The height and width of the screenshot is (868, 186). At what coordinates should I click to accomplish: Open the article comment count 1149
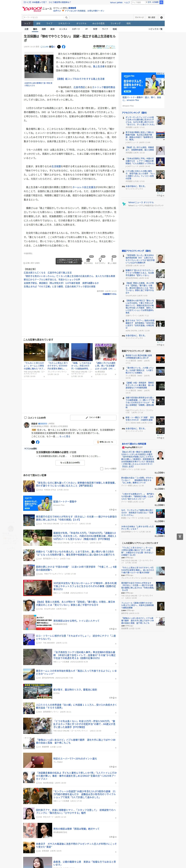[x=45, y=47]
